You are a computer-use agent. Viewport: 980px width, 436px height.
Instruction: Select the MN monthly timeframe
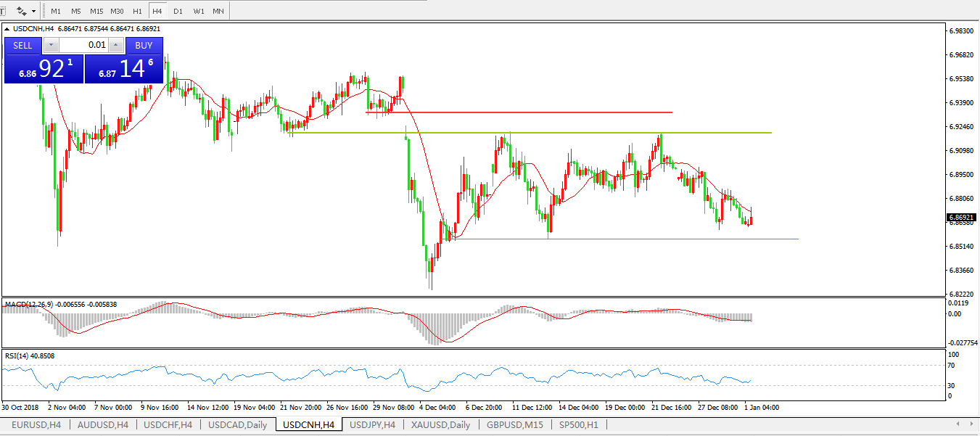pyautogui.click(x=218, y=12)
